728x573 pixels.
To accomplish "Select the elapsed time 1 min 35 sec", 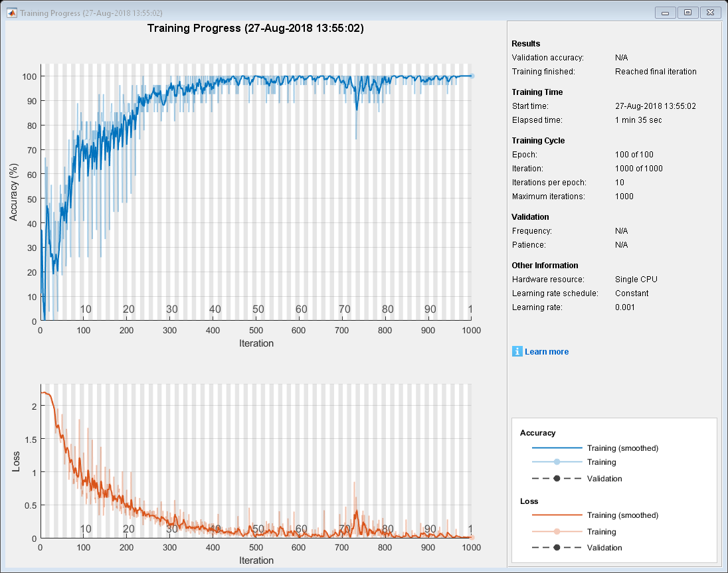I will [x=638, y=120].
